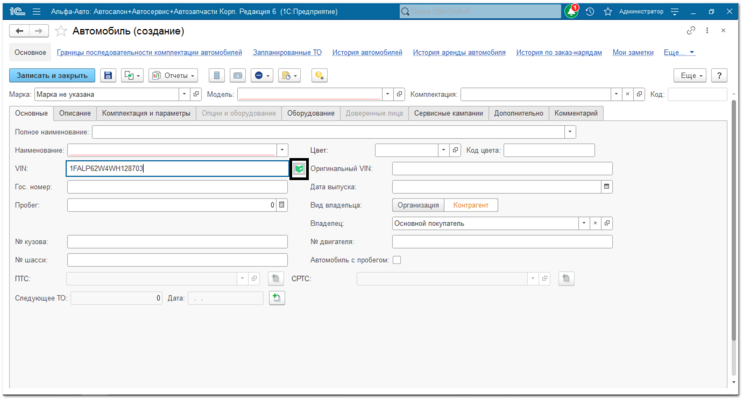The width and height of the screenshot is (743, 400).
Task: Open История аренды автомобиля link
Action: pos(459,53)
